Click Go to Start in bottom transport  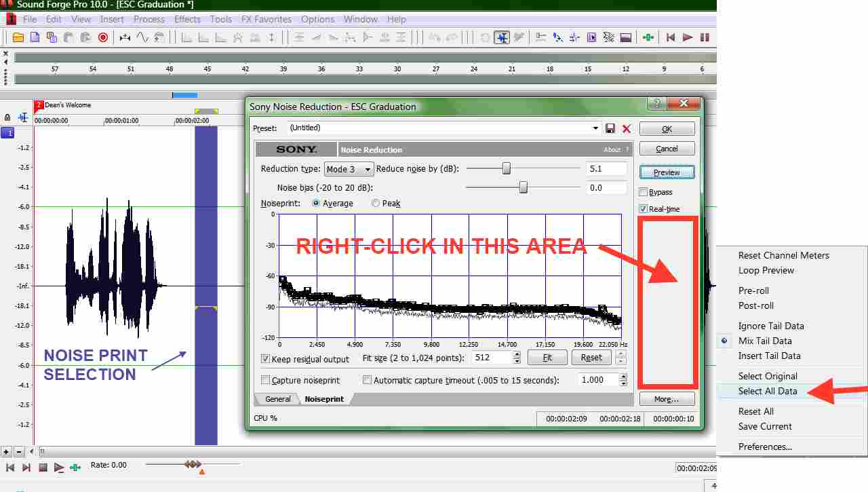tap(11, 467)
